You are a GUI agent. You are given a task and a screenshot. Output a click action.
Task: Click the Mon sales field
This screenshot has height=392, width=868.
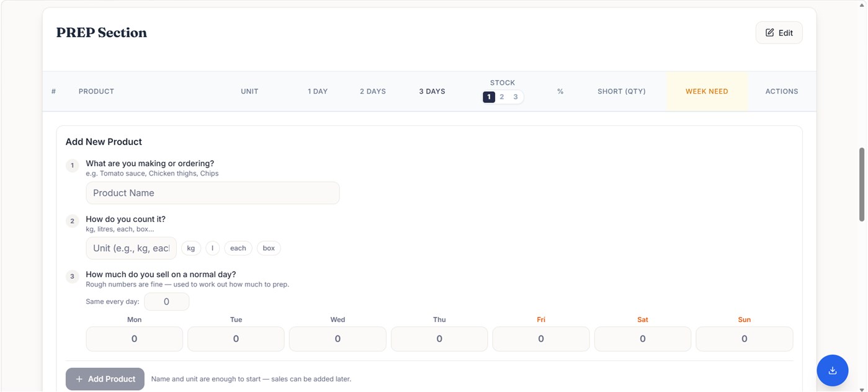pyautogui.click(x=135, y=339)
